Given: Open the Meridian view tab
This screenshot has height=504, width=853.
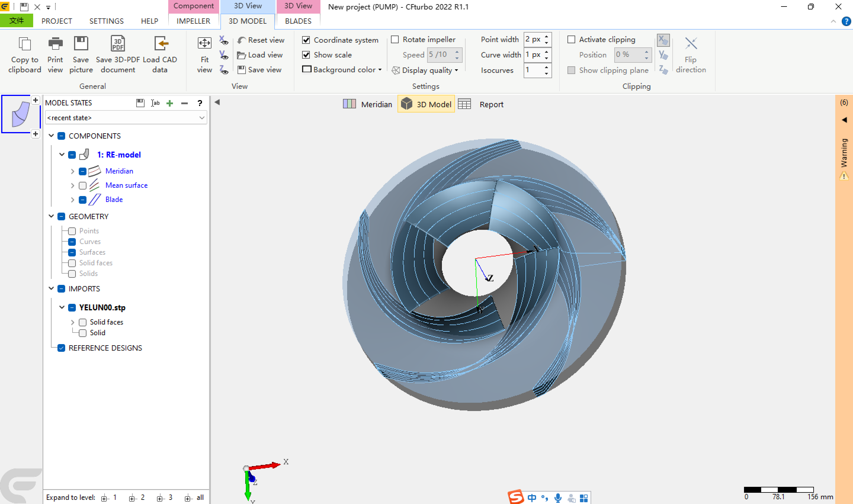Looking at the screenshot, I should click(368, 104).
